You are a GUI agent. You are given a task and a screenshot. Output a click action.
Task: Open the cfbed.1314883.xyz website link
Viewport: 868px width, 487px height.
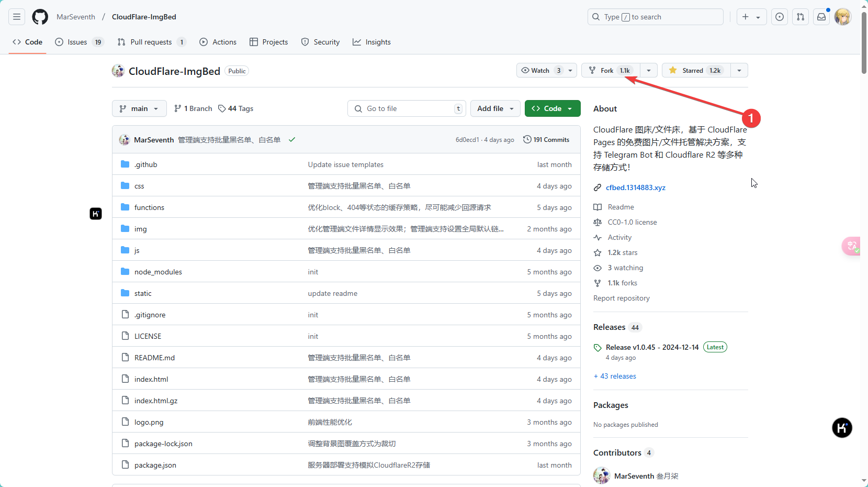pos(636,187)
